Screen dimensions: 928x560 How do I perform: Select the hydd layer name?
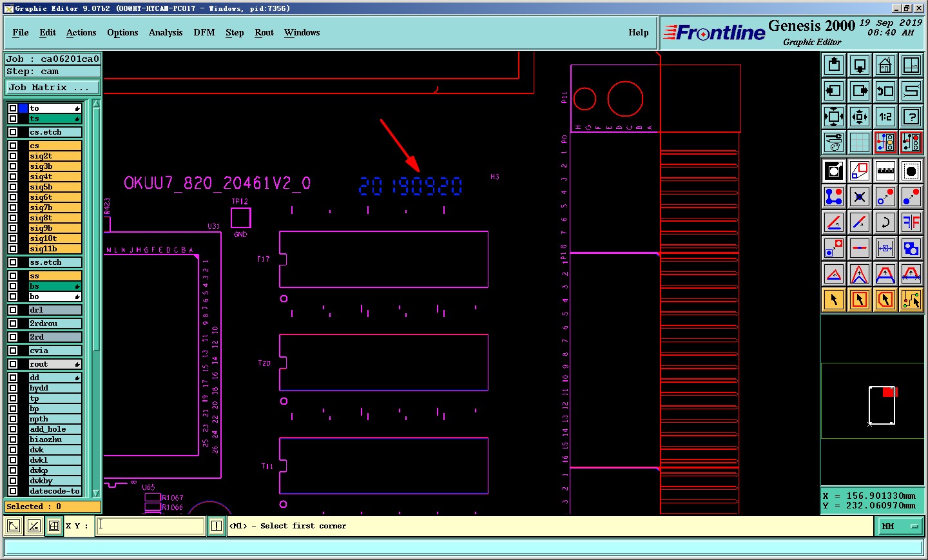coord(55,388)
